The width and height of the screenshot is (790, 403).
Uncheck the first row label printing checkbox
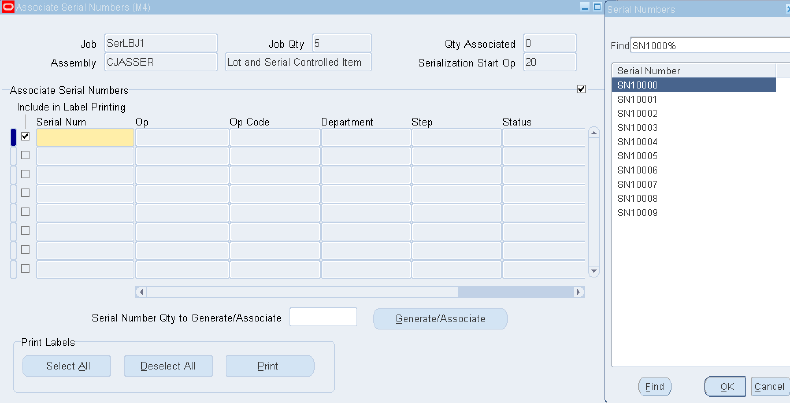point(25,137)
